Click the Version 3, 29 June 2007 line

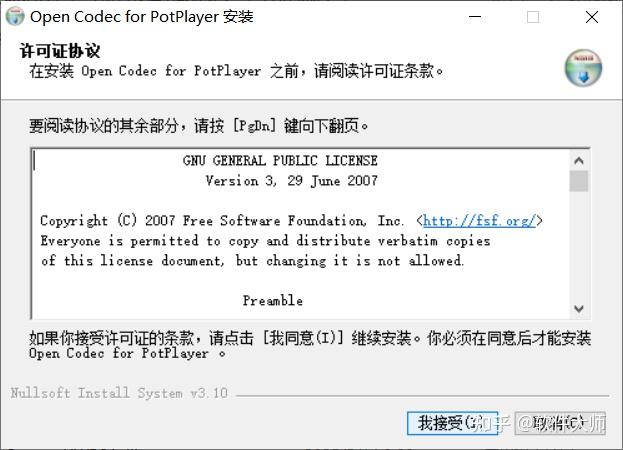tap(291, 181)
